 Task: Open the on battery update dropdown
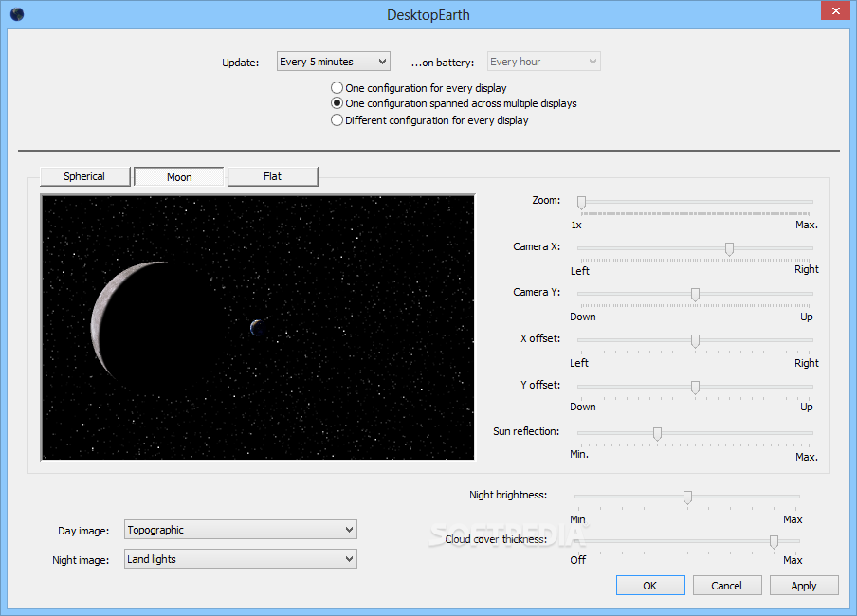click(x=543, y=62)
